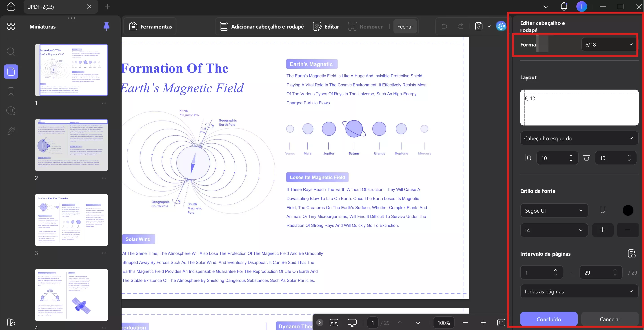Open the Bookmarks panel icon
Screen dimensions: 644x330
click(x=11, y=91)
